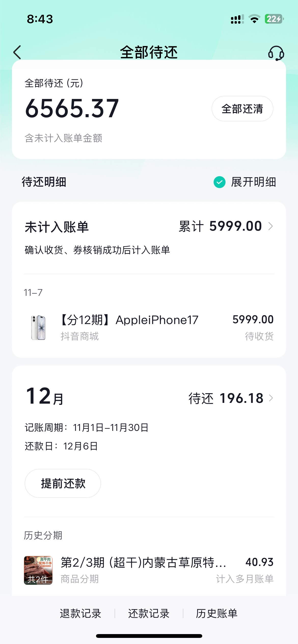Expand December 待还 196.18 chevron

coord(271,398)
